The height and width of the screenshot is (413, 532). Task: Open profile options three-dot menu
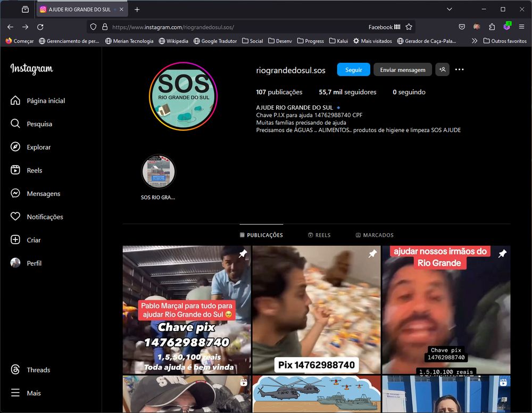(x=460, y=70)
